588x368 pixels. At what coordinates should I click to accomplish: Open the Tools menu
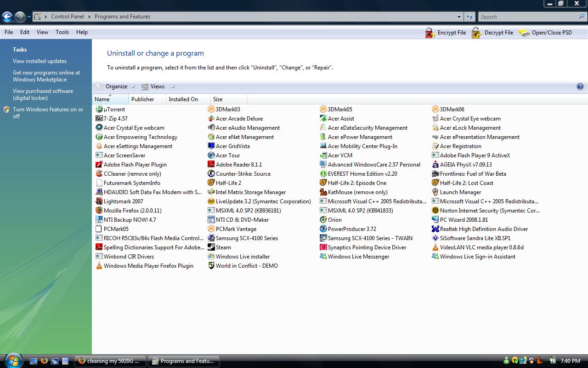click(x=62, y=32)
